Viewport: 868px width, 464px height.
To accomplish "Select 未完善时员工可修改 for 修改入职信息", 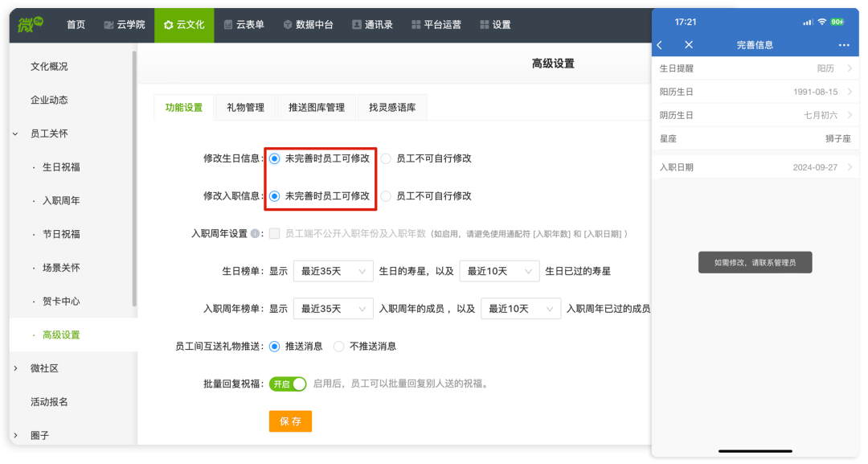I will (275, 196).
